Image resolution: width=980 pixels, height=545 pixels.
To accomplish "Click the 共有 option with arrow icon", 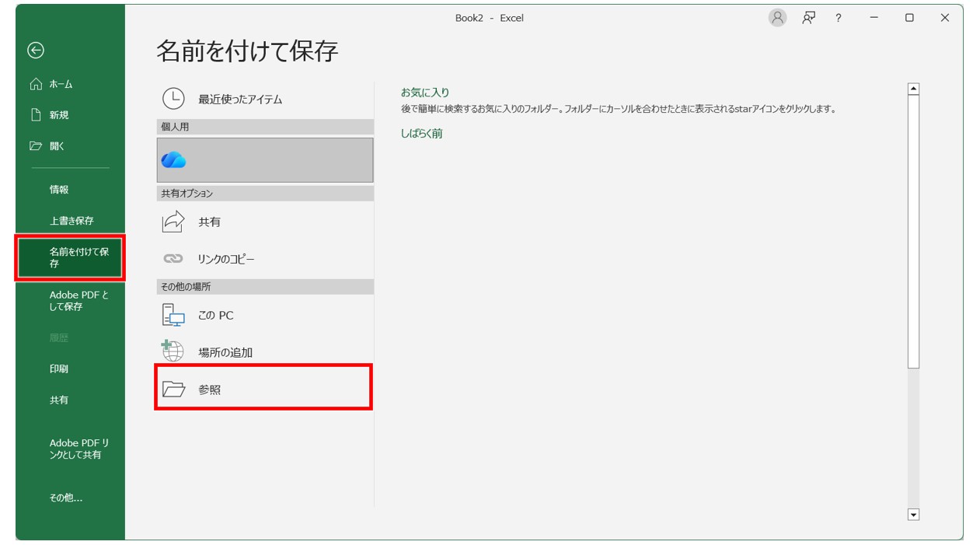I will 265,222.
